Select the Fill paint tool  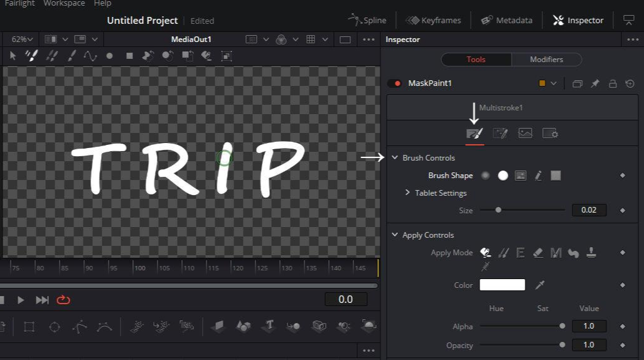click(207, 55)
